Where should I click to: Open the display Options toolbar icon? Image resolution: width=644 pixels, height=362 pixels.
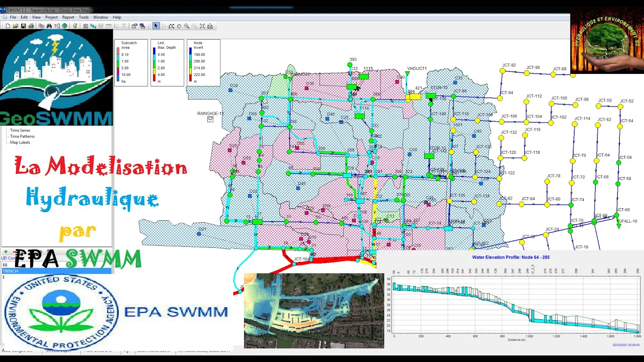134,26
